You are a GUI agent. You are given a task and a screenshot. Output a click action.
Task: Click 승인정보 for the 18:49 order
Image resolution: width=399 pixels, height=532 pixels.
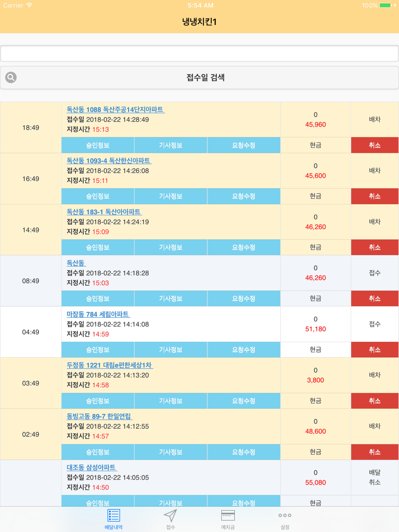pos(98,145)
